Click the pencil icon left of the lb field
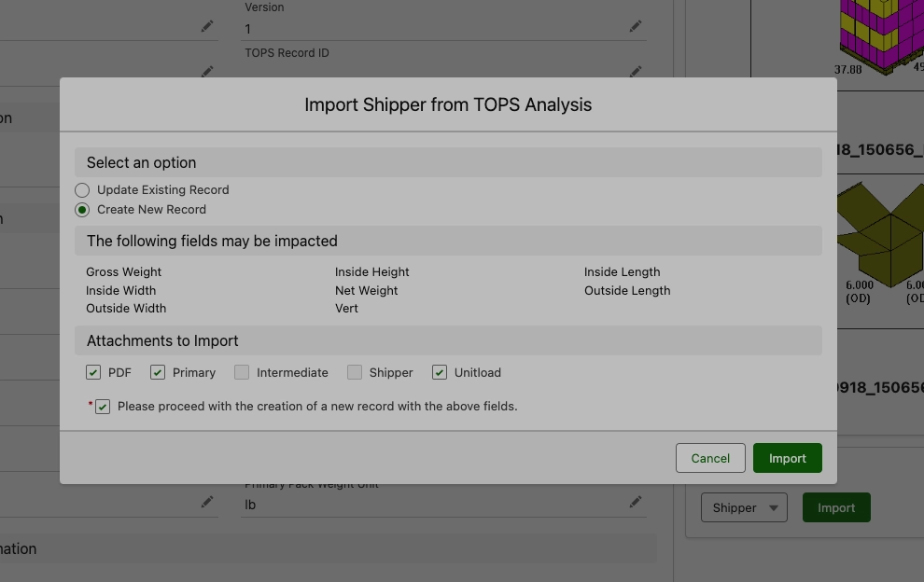Screen dimensions: 924x582 [x=207, y=502]
